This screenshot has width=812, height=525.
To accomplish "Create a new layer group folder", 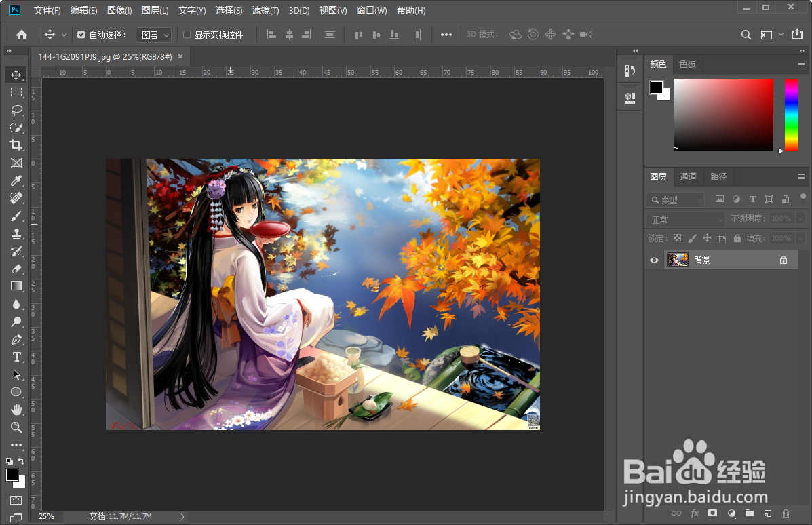I will (x=750, y=513).
